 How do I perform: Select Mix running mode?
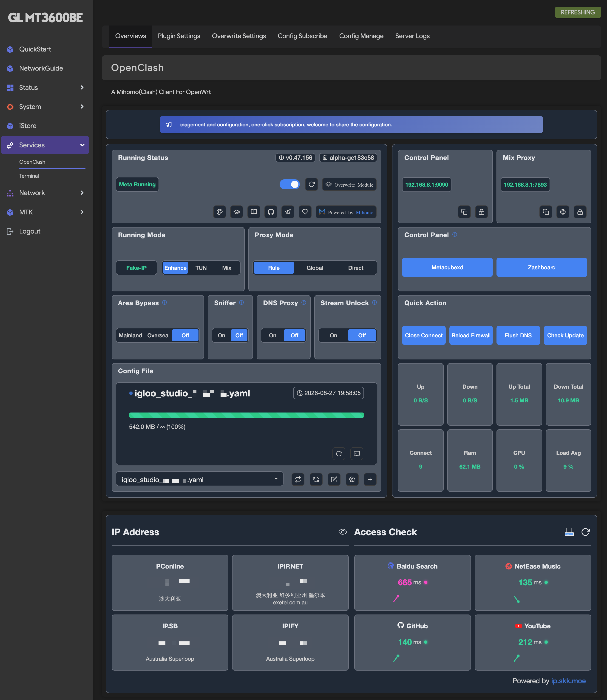[x=227, y=268]
